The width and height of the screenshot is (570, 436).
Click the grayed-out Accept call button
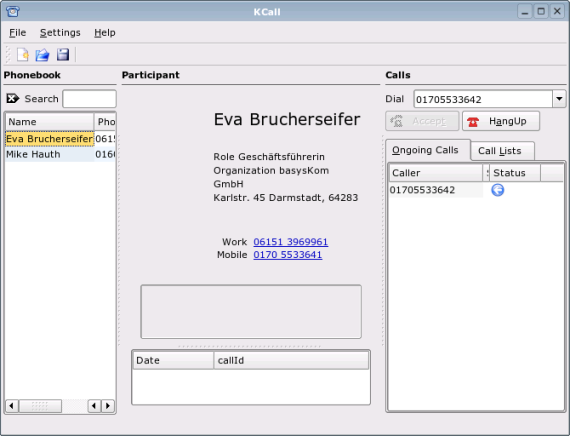pyautogui.click(x=422, y=121)
